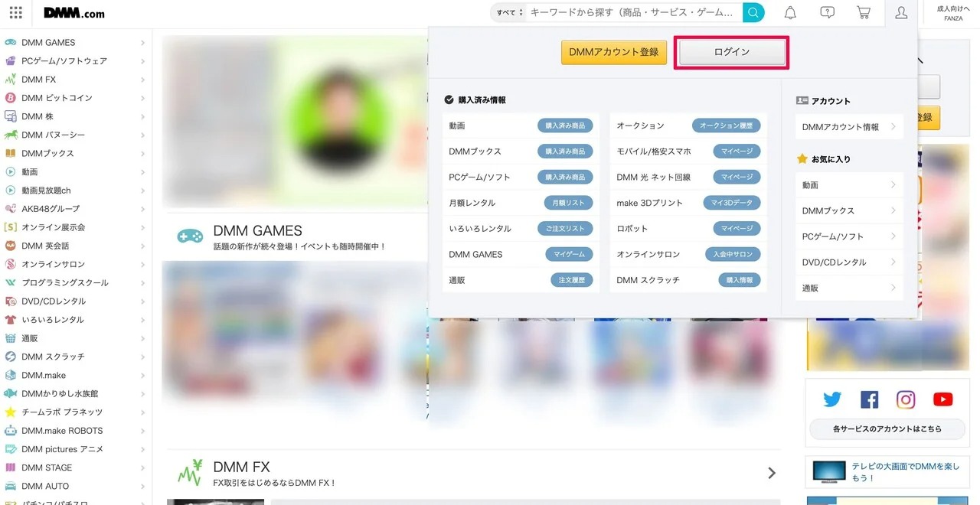Click 購入済み商品 badge next to 動画
Viewport: 980px width, 505px height.
[x=565, y=125]
